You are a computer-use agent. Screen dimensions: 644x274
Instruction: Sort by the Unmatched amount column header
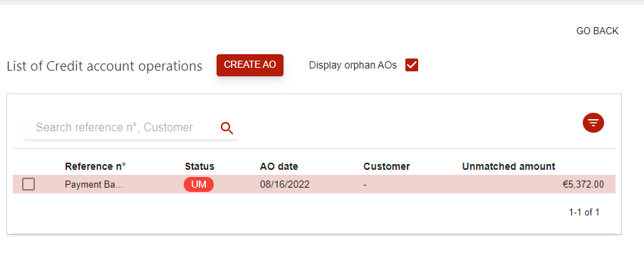pos(509,166)
